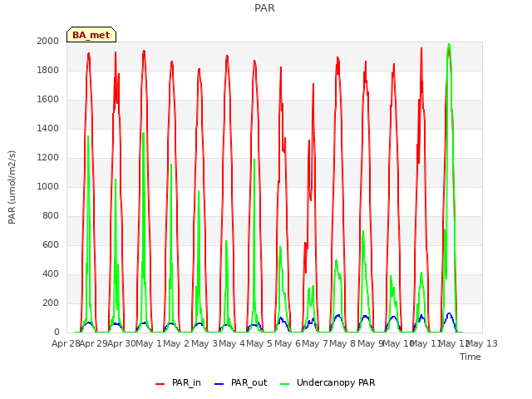
Task: Click the 1200 y-axis tick label
Action: [48, 158]
